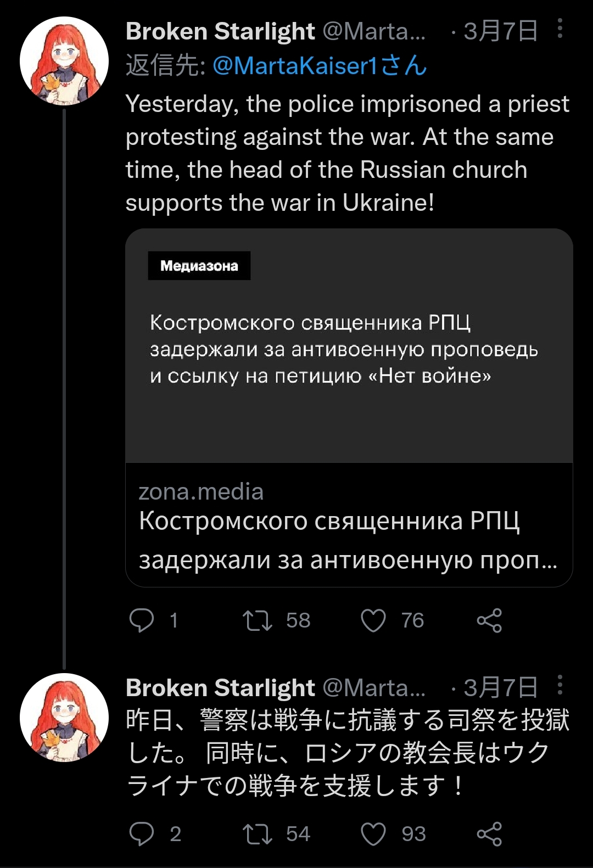Open Broken Starlight name on first tweet
This screenshot has height=868, width=593.
[x=220, y=31]
